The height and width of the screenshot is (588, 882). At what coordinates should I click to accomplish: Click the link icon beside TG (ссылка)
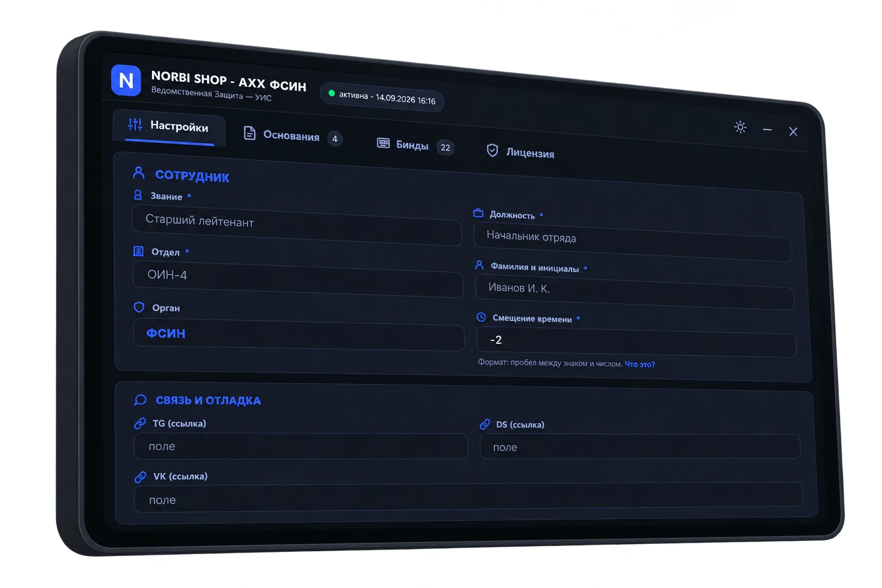140,423
